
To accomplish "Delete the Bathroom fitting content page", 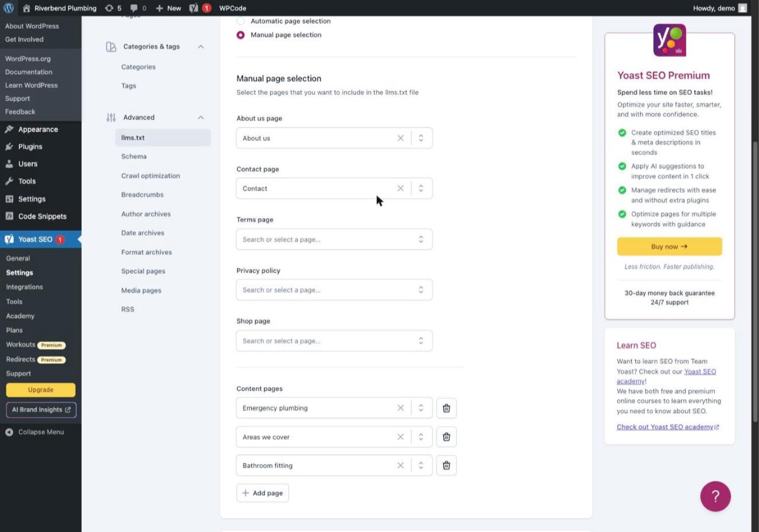I will pos(447,466).
